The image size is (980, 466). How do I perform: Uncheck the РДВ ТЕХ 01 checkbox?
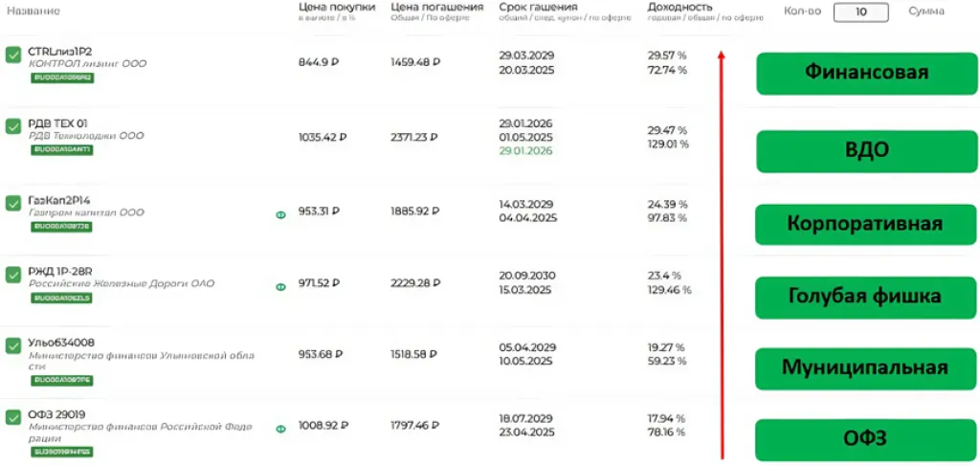(13, 126)
